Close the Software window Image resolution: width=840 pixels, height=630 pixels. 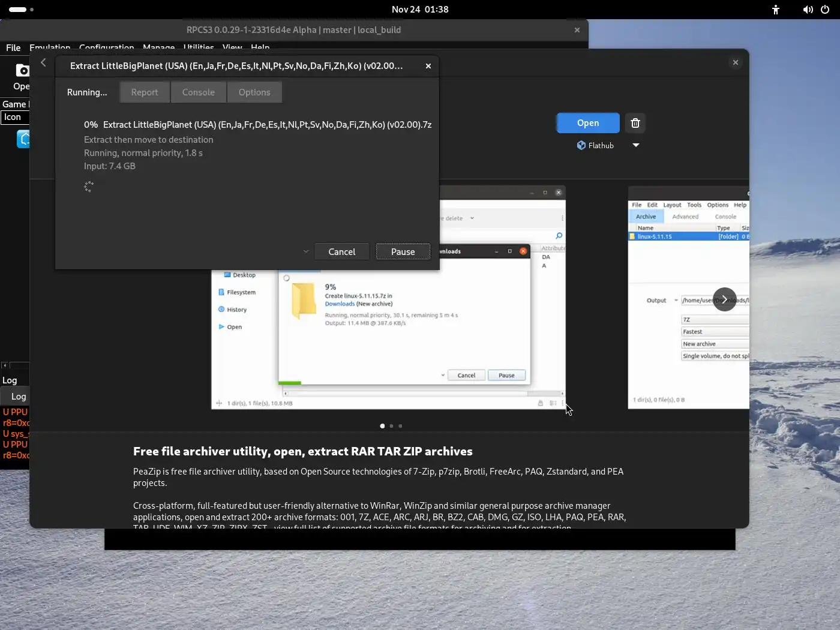point(736,62)
